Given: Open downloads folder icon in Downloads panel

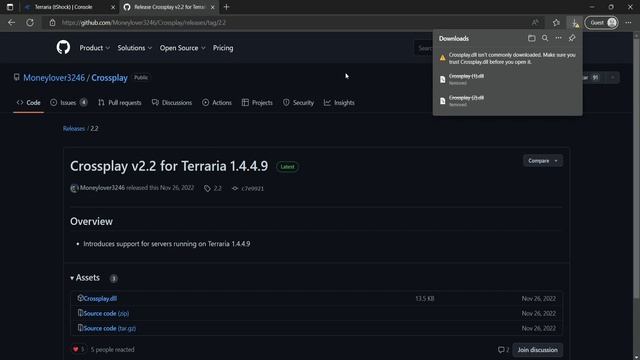Looking at the screenshot, I should pyautogui.click(x=531, y=38).
